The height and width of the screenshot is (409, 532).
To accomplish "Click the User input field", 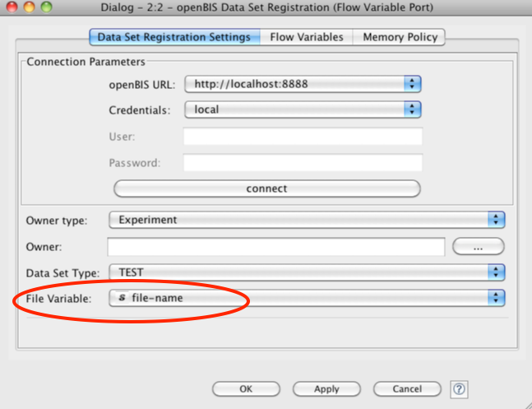I will tap(303, 137).
